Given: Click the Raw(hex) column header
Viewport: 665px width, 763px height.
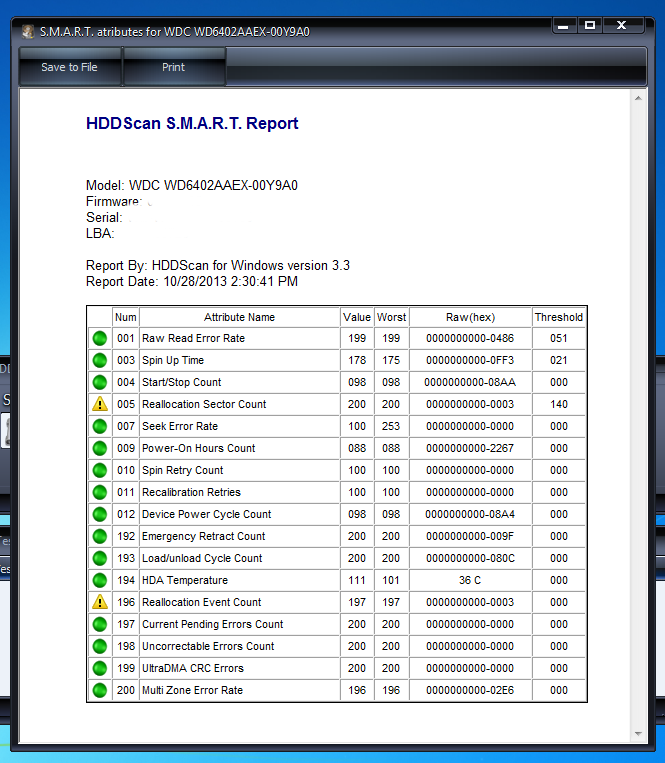Looking at the screenshot, I should 470,317.
